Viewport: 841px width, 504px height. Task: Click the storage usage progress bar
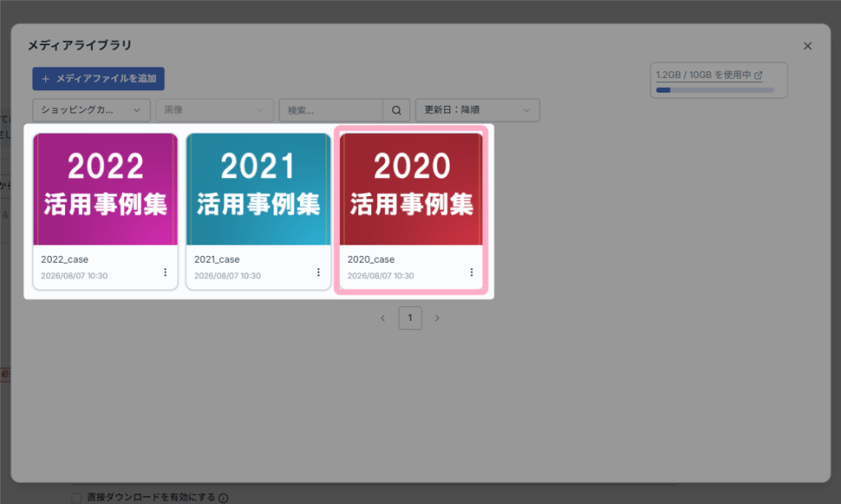[715, 90]
